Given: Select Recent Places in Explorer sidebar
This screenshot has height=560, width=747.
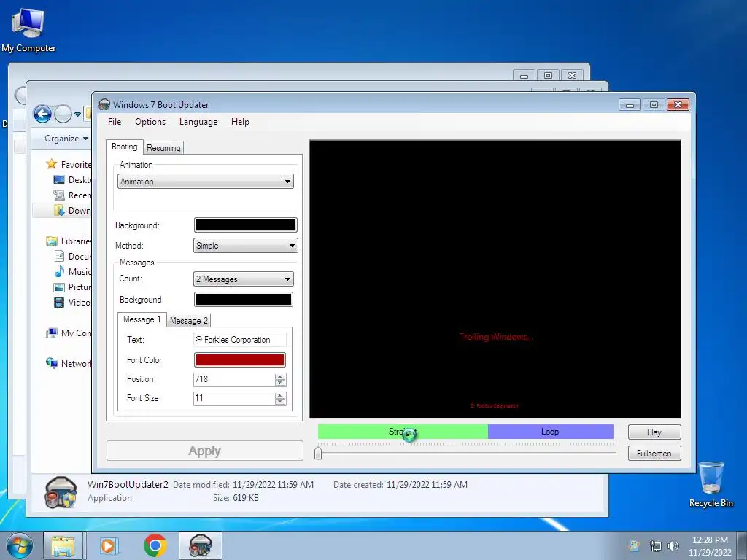Looking at the screenshot, I should tap(72, 195).
